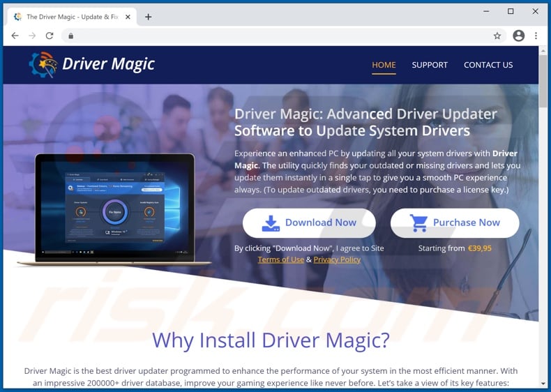The width and height of the screenshot is (551, 392).
Task: Open the Privacy Policy link
Action: coord(337,259)
